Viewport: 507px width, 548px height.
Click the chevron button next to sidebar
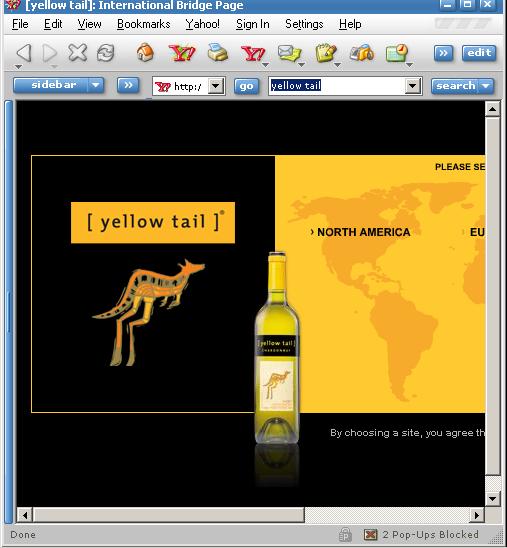pyautogui.click(x=128, y=85)
